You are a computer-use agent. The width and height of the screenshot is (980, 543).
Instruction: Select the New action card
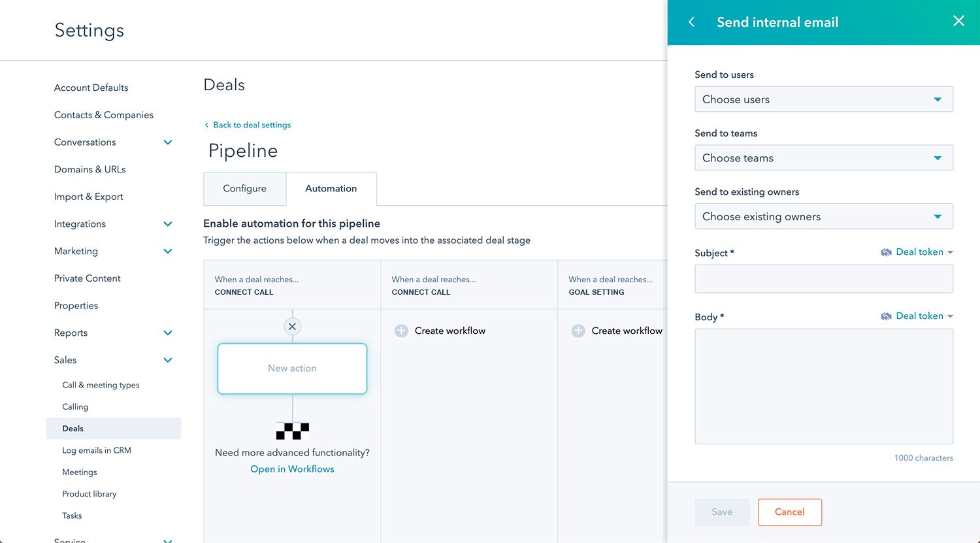click(292, 369)
